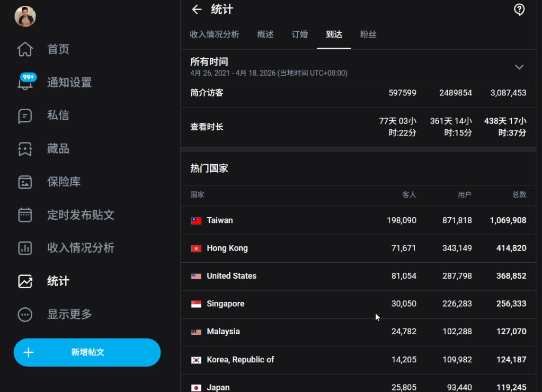542x392 pixels.
Task: Open the vault image icon
Action: [x=25, y=182]
